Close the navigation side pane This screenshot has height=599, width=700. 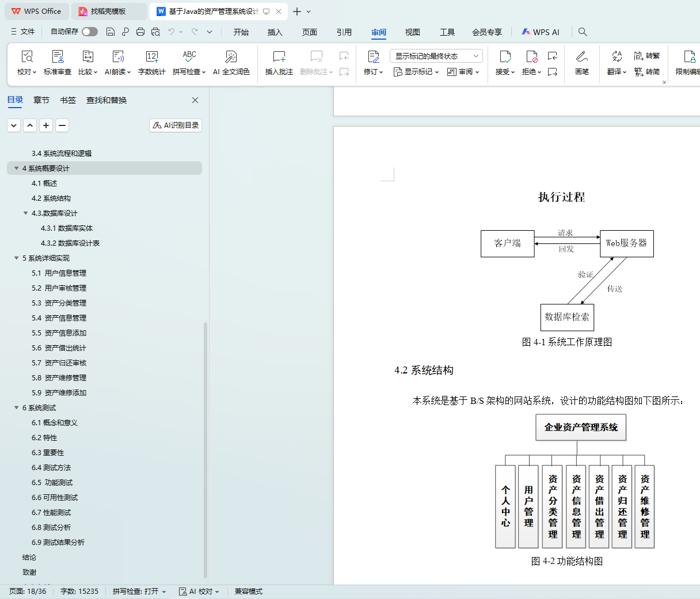[195, 100]
